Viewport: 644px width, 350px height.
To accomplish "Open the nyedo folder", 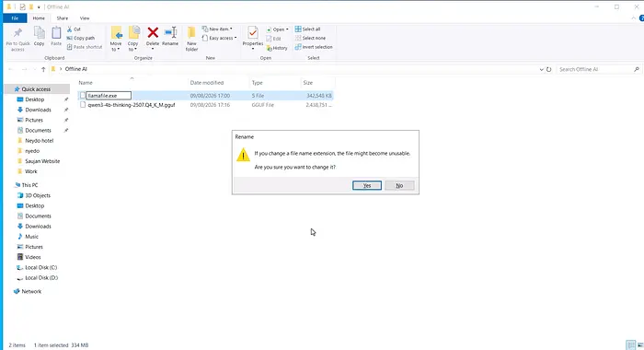I will 32,151.
